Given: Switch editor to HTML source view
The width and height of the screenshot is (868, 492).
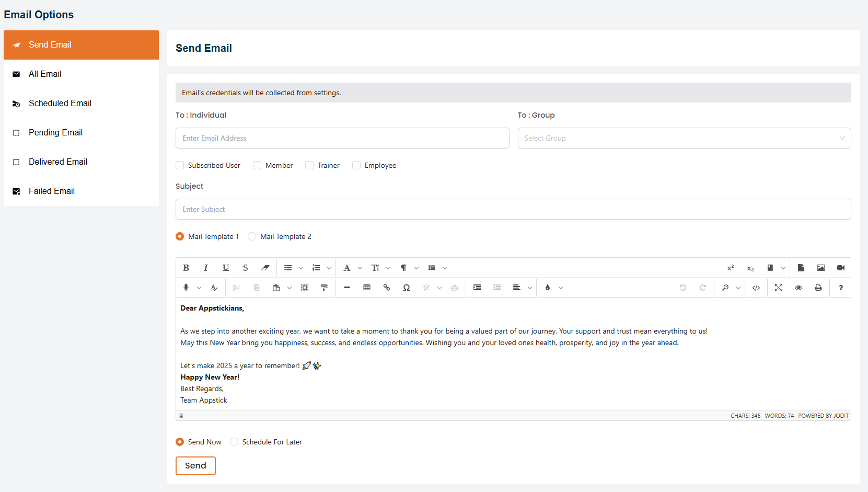Looking at the screenshot, I should click(756, 288).
